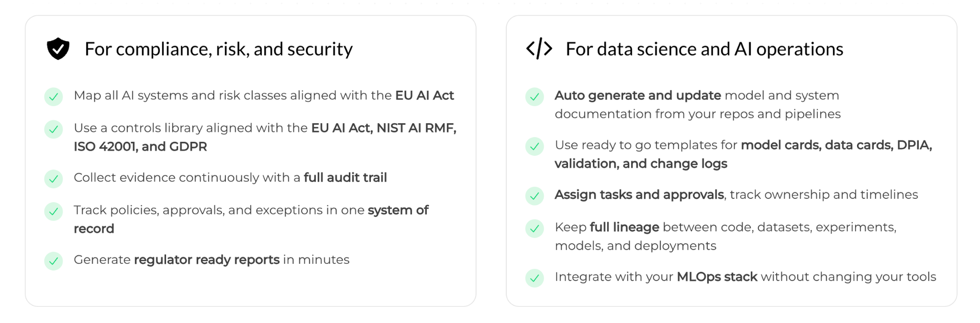Select the check icon next to controls library
This screenshot has width=980, height=323.
coord(53,129)
